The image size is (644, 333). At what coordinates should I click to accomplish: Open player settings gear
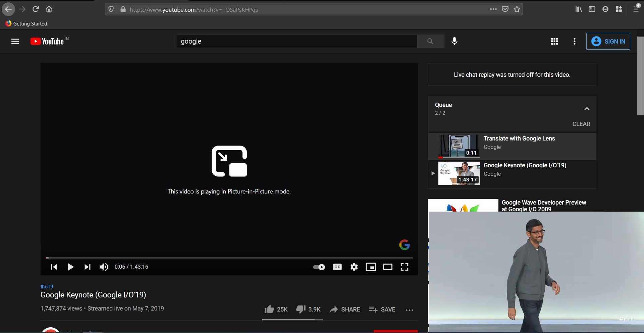point(354,267)
